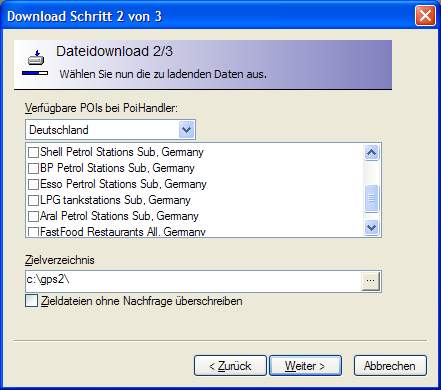
Task: Check BP Petrol Stations Sub, Germany
Action: [33, 168]
